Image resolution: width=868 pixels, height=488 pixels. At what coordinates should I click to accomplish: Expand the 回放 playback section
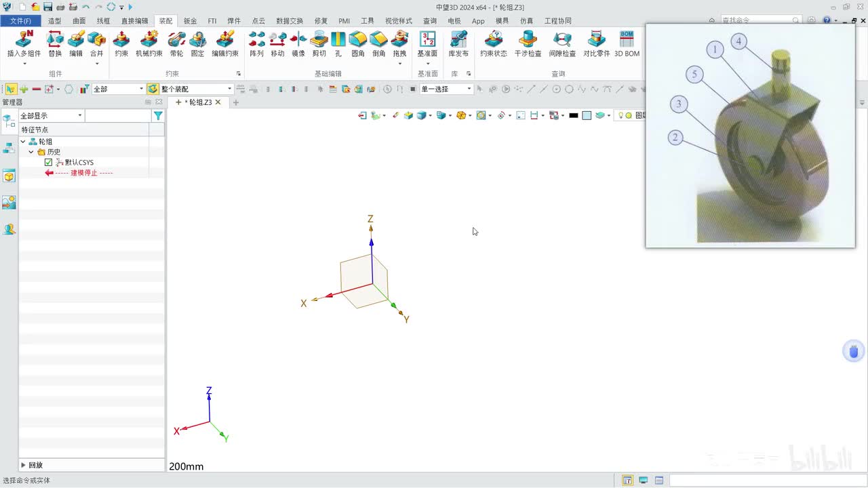(x=24, y=466)
